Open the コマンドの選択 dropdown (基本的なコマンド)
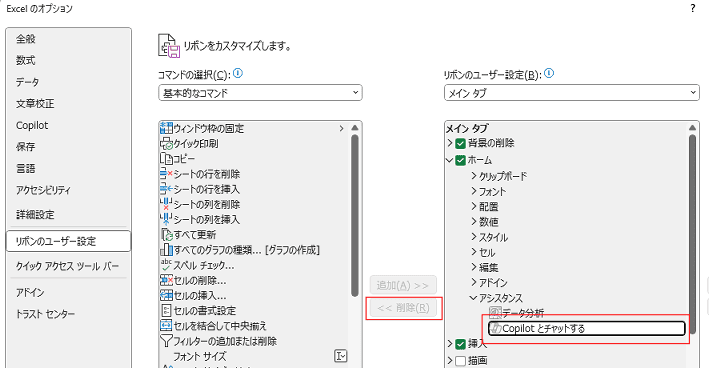This screenshot has height=368, width=709. tap(260, 93)
